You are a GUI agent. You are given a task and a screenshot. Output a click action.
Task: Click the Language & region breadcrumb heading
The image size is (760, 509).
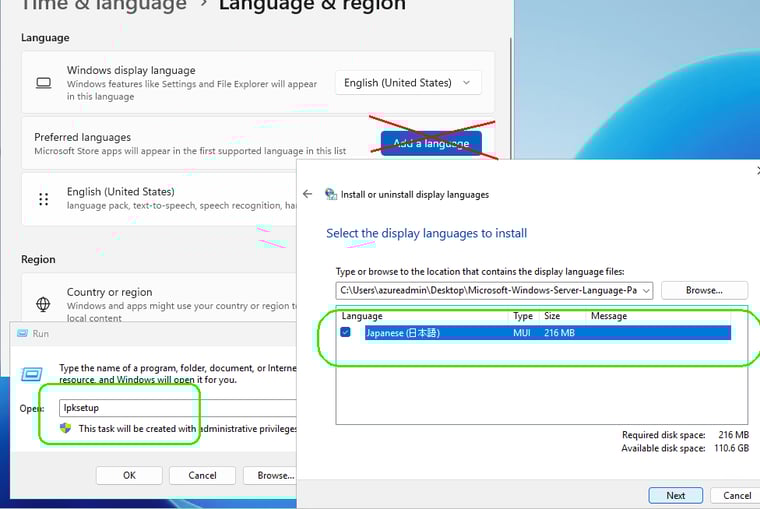313,5
